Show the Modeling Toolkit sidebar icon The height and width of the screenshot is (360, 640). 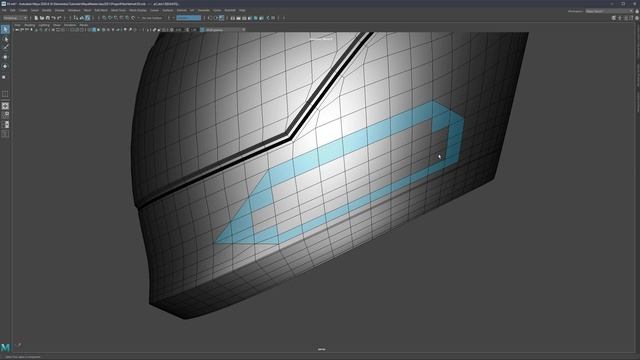(x=613, y=18)
